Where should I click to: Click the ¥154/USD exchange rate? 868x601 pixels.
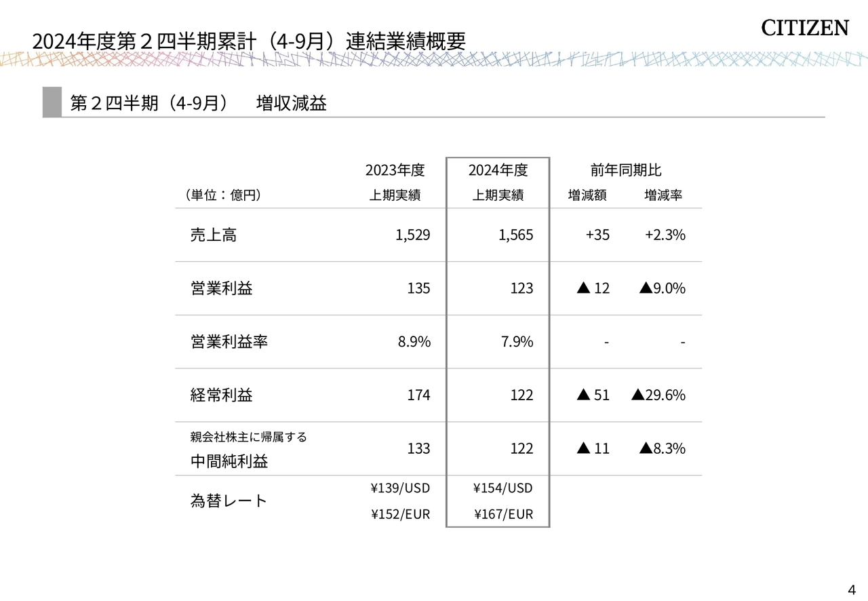(503, 488)
